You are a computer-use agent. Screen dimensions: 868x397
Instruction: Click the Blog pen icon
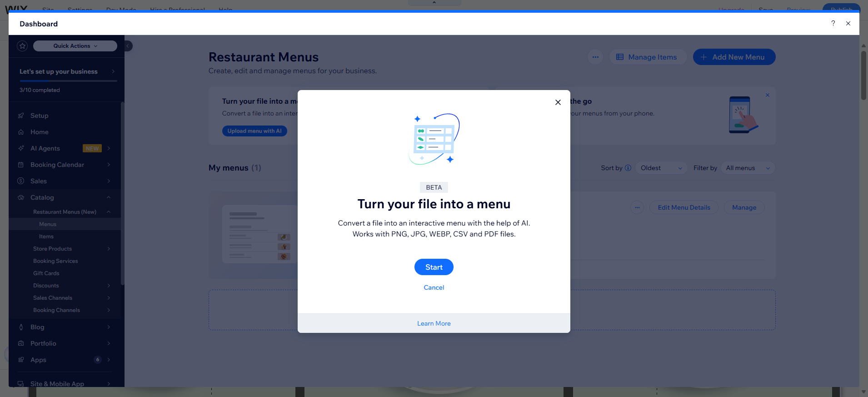[x=21, y=327]
